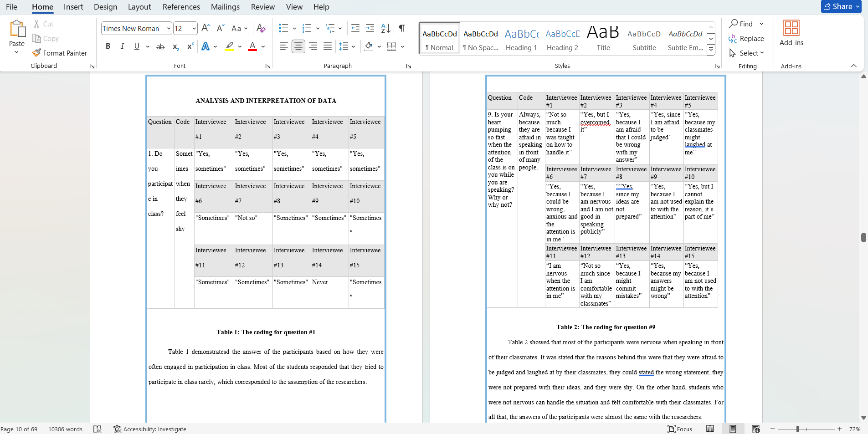Apply the Heading 1 style
This screenshot has width=868, height=434.
pos(521,39)
